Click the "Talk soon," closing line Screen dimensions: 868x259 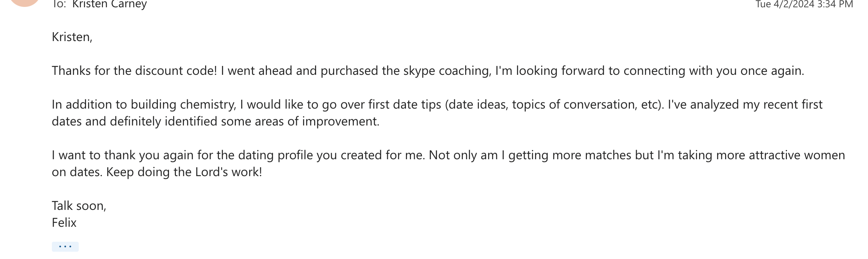(79, 206)
